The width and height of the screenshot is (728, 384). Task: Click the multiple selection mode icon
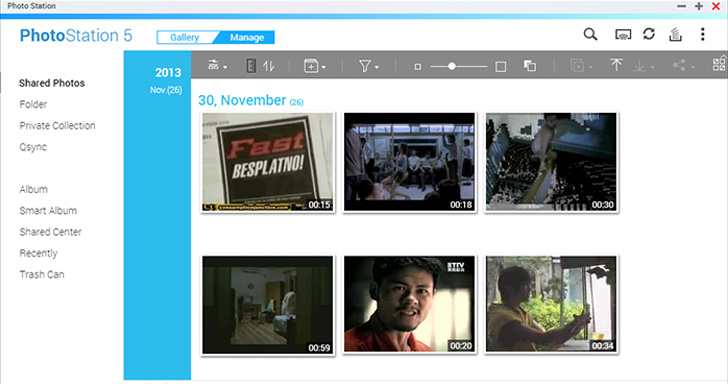[x=530, y=66]
